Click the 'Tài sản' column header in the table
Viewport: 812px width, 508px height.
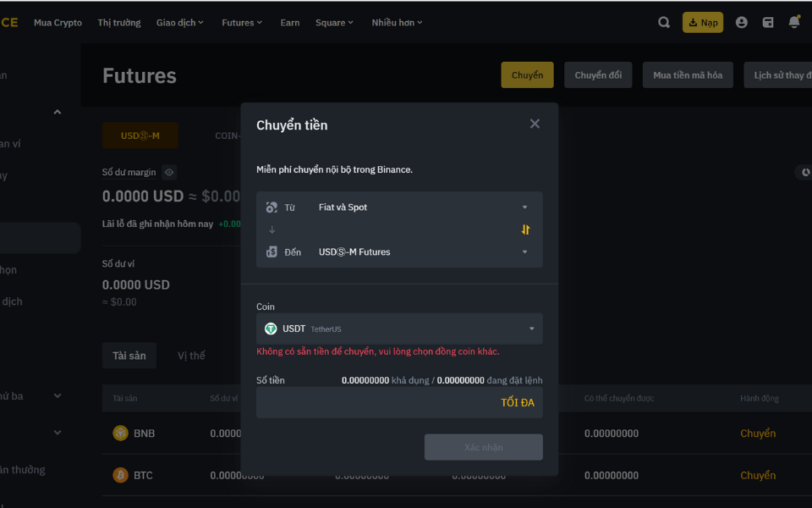pos(125,398)
